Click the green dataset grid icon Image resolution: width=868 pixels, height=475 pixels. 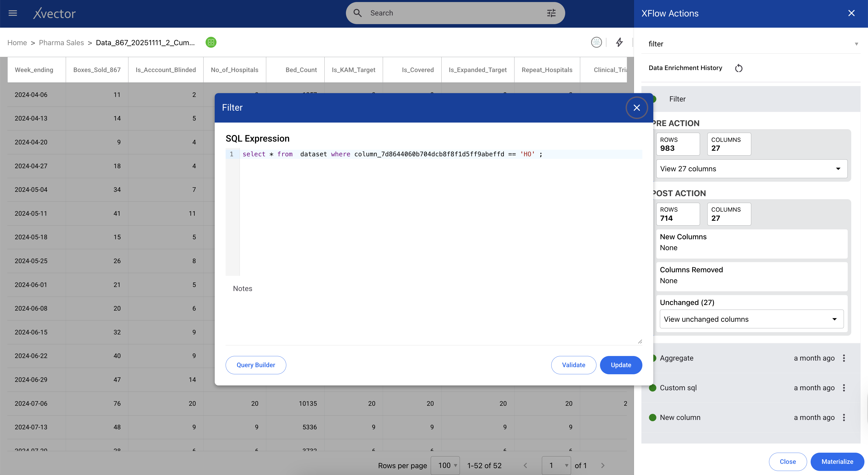coord(211,42)
